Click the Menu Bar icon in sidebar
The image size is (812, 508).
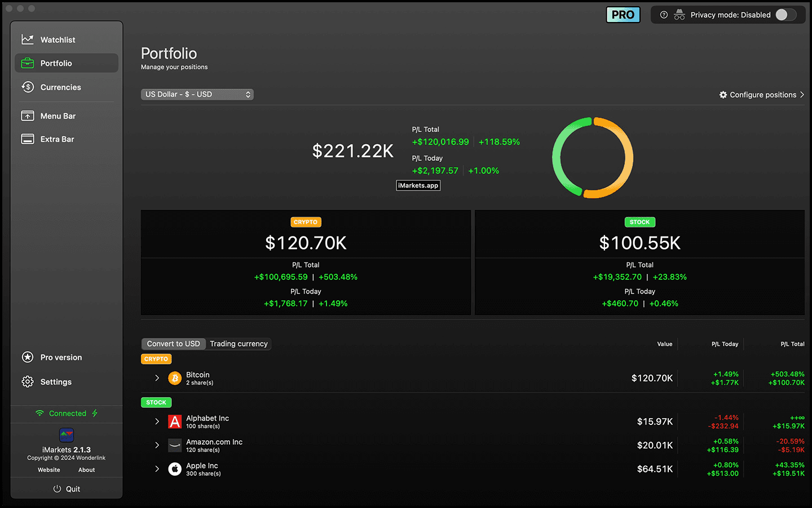tap(27, 116)
